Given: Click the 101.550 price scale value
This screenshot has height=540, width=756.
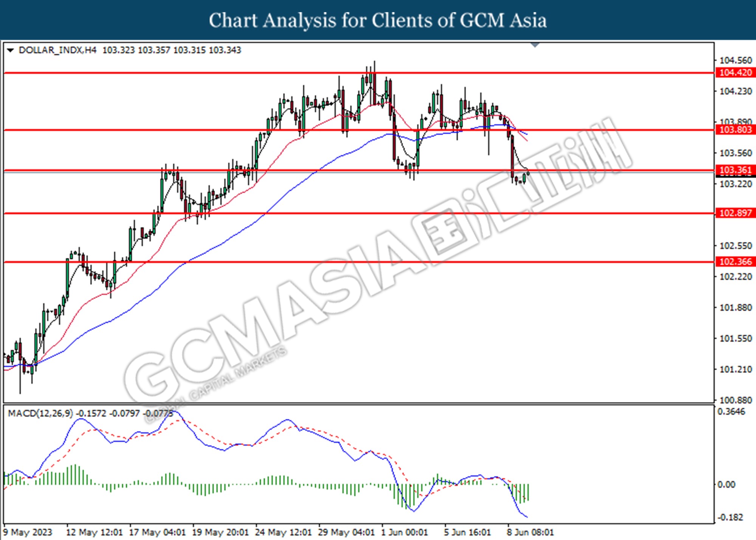Looking at the screenshot, I should [x=736, y=338].
